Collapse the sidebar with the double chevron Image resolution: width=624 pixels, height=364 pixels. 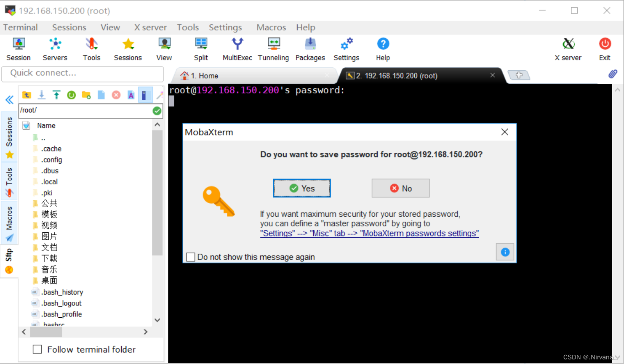point(9,100)
